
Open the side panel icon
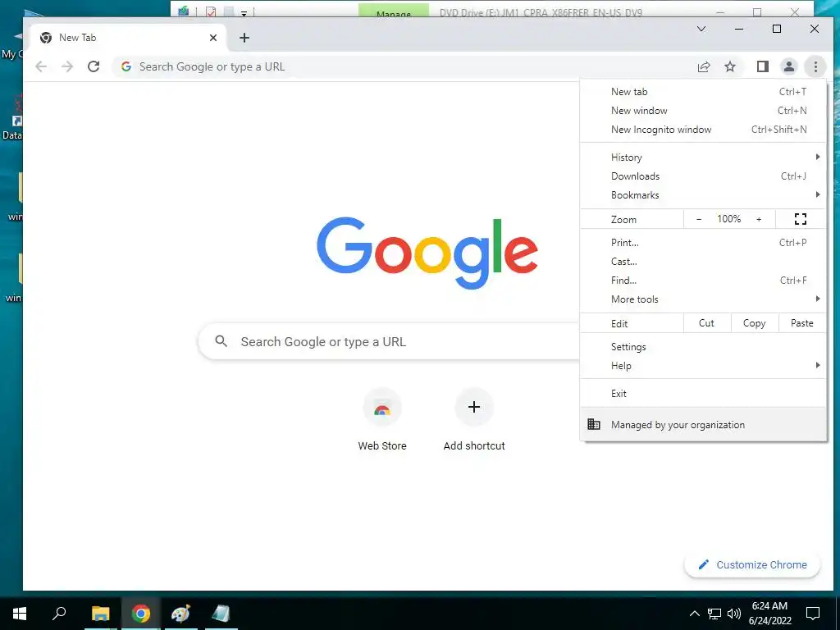762,67
